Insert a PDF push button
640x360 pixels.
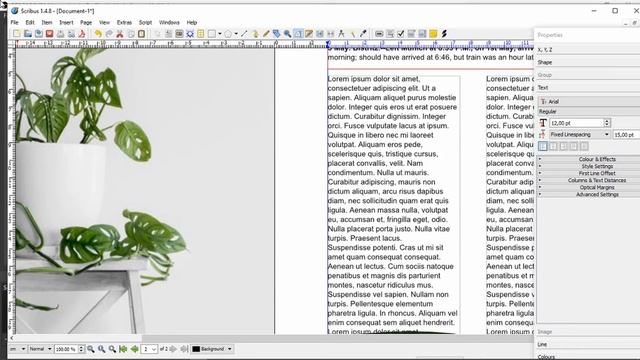pos(379,33)
